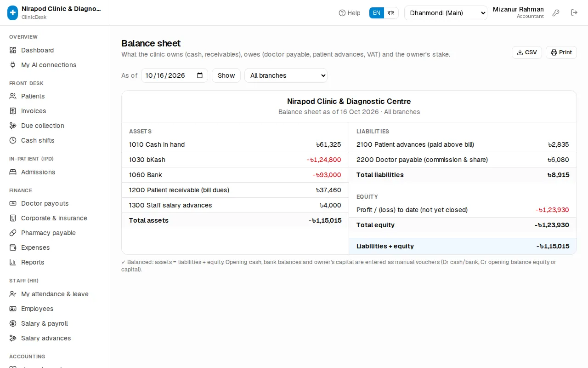Image resolution: width=588 pixels, height=368 pixels.
Task: Click the 1200 Patient receivable row label
Action: pyautogui.click(x=179, y=190)
